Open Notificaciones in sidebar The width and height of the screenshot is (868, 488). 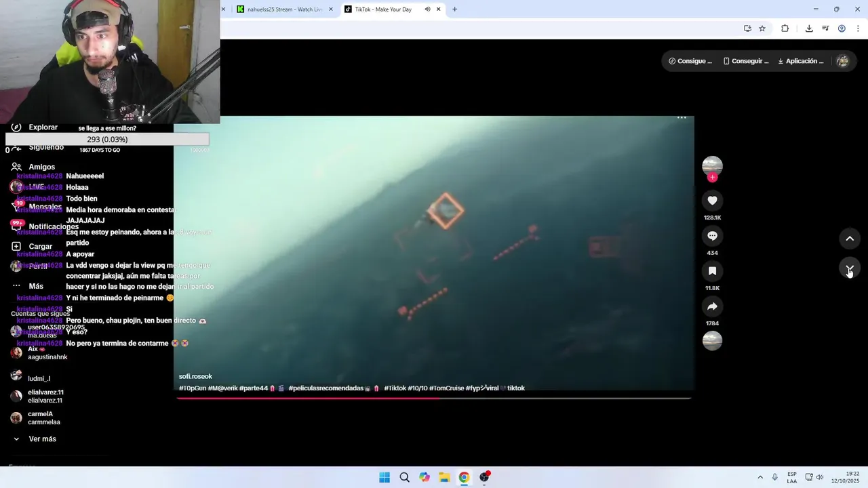(53, 226)
